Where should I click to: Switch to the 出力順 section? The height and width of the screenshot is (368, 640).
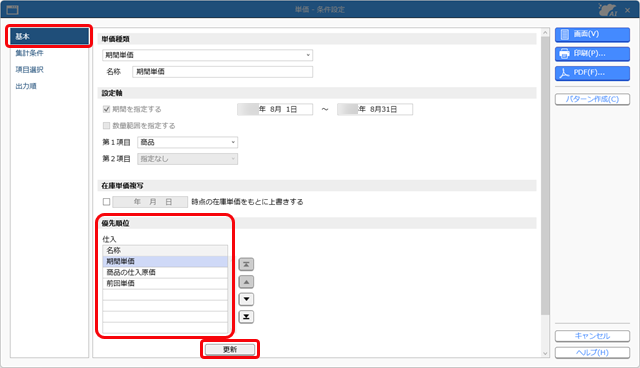click(x=26, y=86)
